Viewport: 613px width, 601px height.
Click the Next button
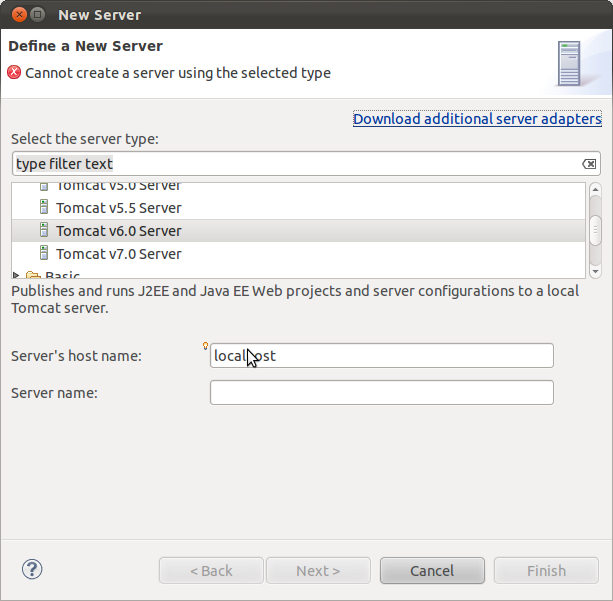click(x=318, y=571)
